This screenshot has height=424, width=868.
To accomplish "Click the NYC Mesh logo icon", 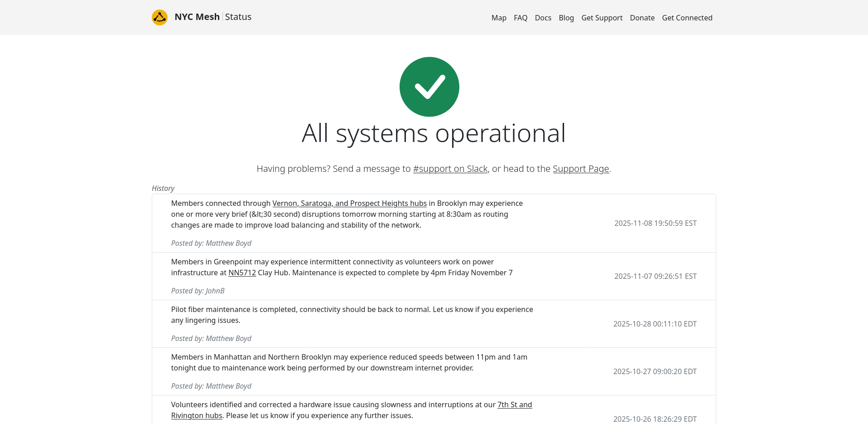I will click(159, 17).
